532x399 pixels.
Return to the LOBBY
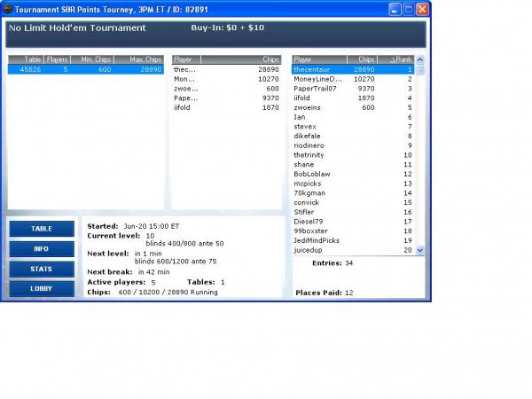click(x=42, y=289)
